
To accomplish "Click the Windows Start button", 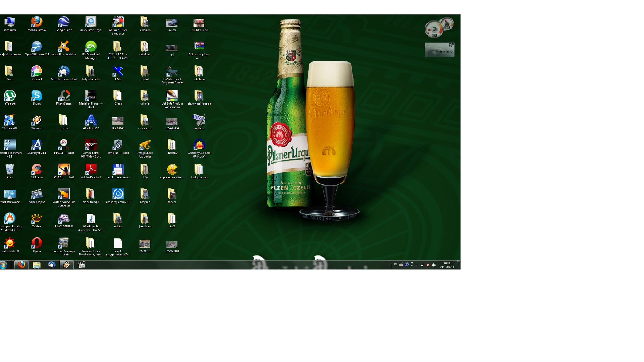I will pyautogui.click(x=3, y=265).
